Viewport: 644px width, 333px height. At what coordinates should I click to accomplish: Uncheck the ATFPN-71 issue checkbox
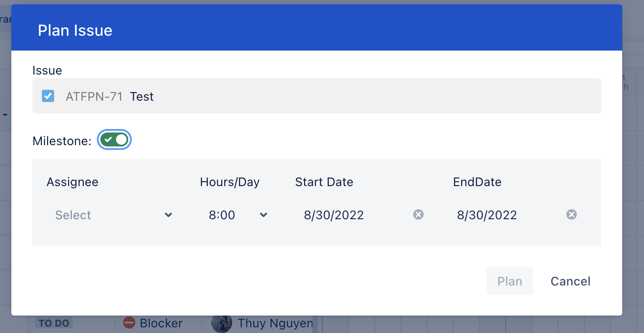pos(48,96)
